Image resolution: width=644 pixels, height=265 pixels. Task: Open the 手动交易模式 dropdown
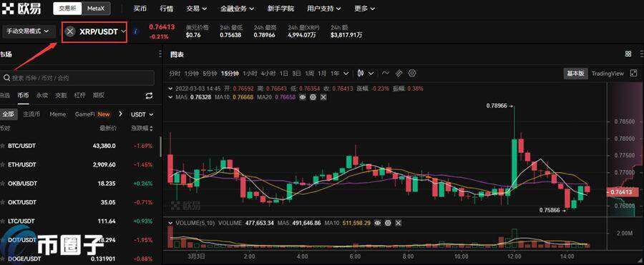(28, 31)
